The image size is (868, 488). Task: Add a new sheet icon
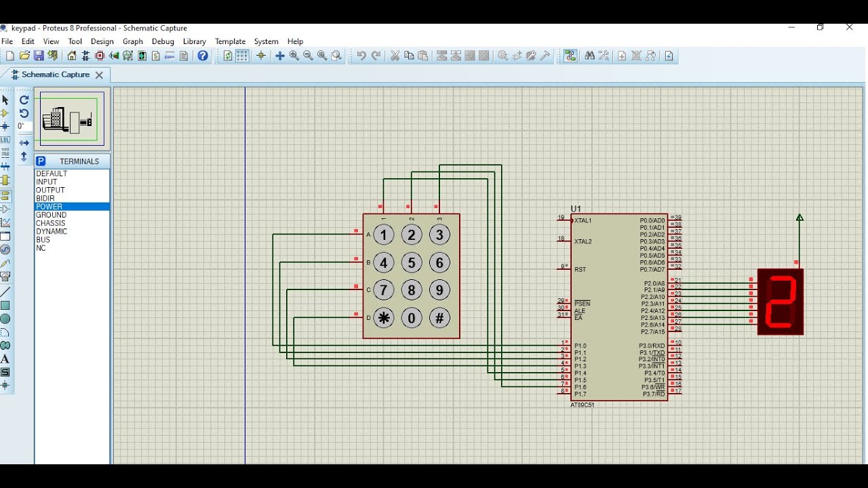click(x=622, y=56)
